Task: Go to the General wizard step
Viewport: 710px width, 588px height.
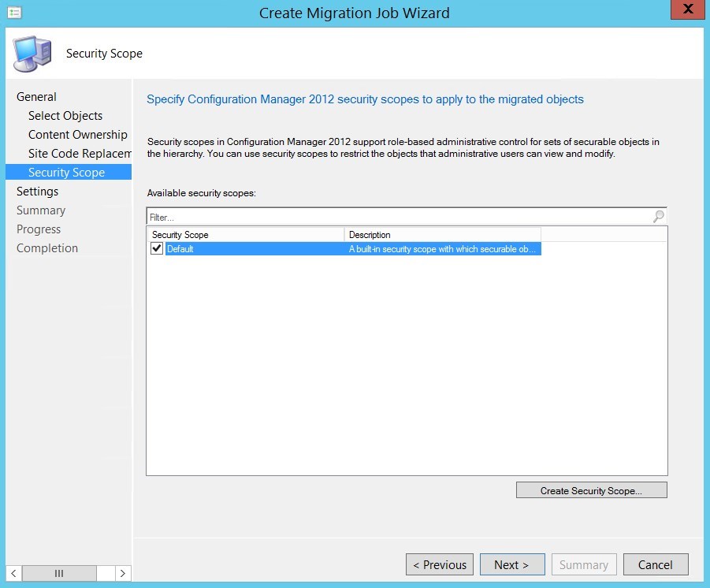Action: tap(36, 96)
